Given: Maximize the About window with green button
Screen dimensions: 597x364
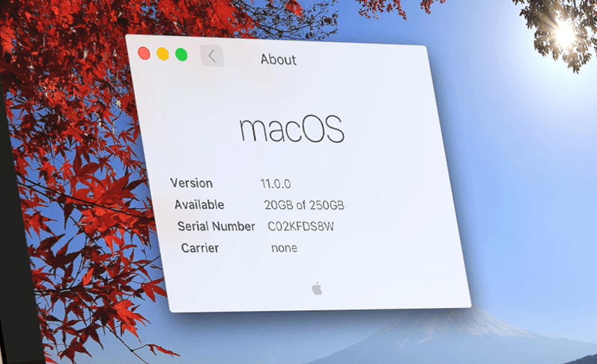Looking at the screenshot, I should click(181, 55).
